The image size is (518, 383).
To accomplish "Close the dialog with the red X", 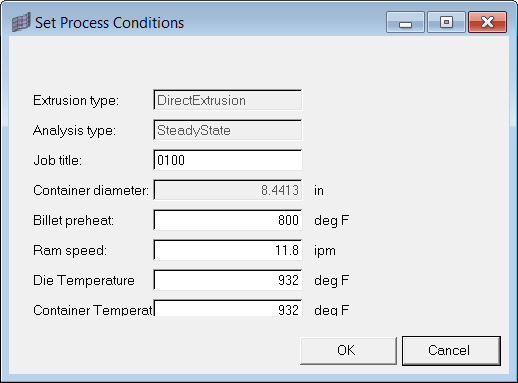I will (487, 22).
